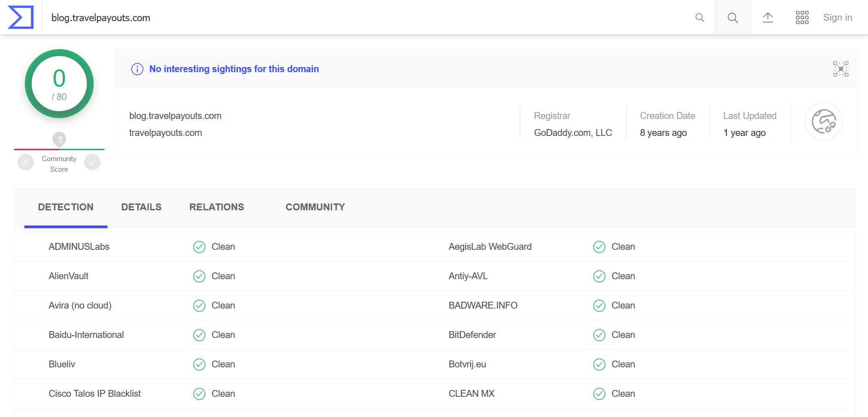The width and height of the screenshot is (868, 417).
Task: Vote domain as malicious with X
Action: pos(26,162)
